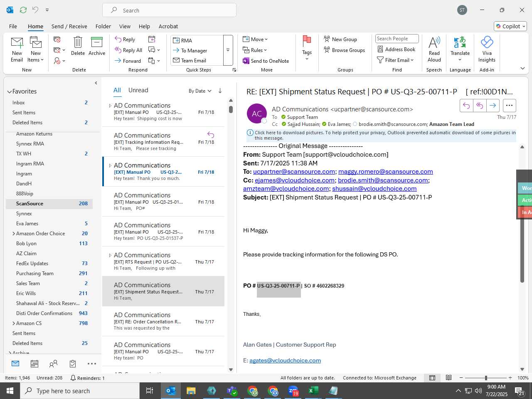Toggle reverse sort order arrow

[220, 91]
